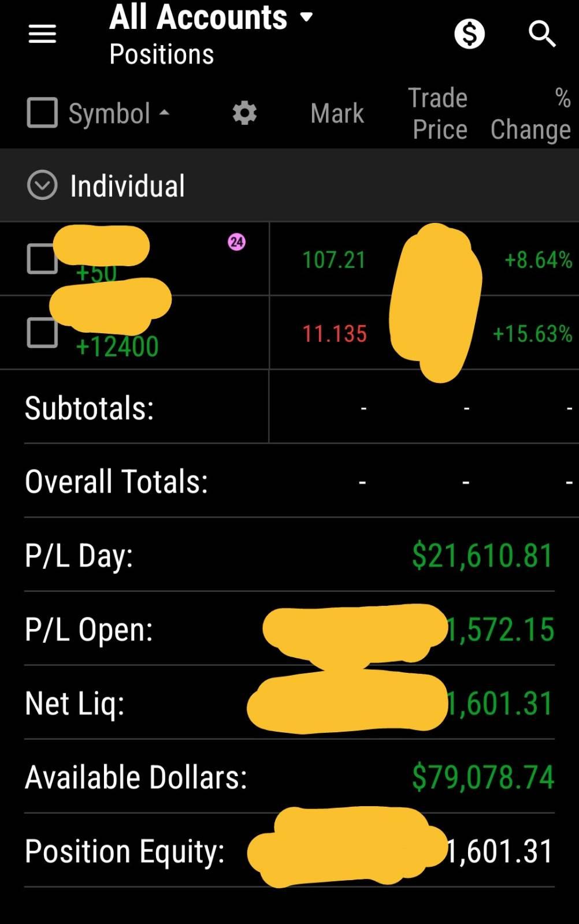
Task: Select the +8.64% change cell
Action: pos(538,260)
